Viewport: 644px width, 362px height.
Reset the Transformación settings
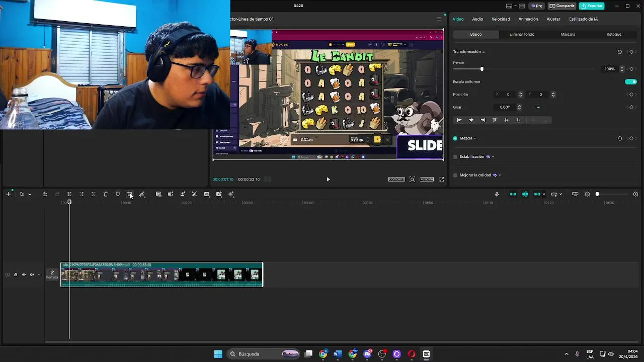point(620,52)
